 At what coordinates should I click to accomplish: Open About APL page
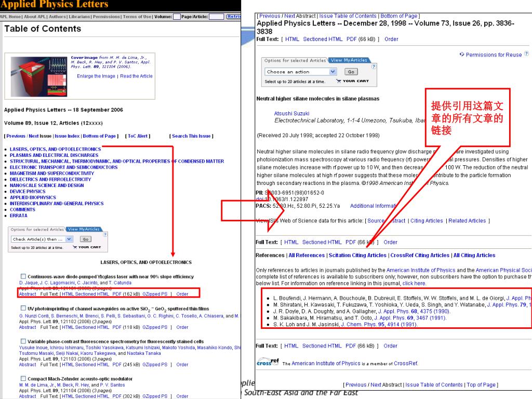pos(35,17)
